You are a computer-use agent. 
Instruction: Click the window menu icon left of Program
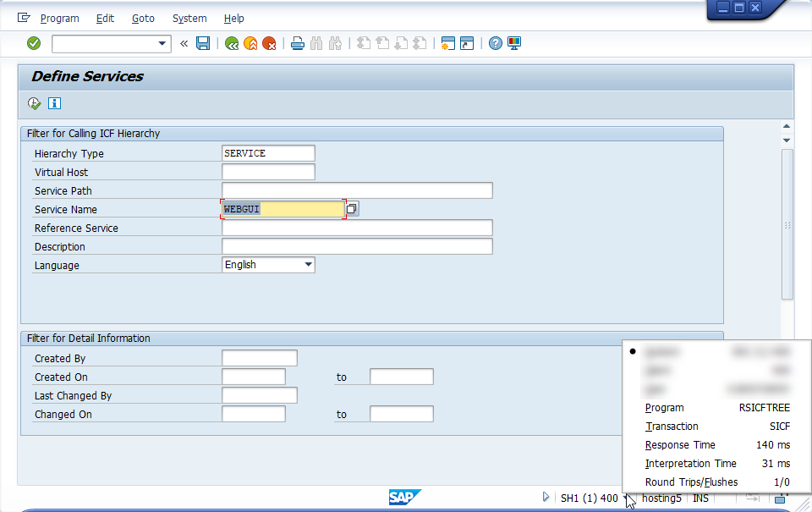24,18
